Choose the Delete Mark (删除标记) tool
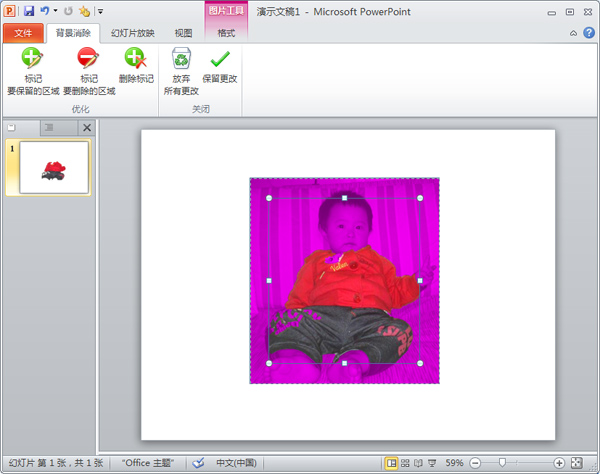This screenshot has height=474, width=600. pos(136,65)
